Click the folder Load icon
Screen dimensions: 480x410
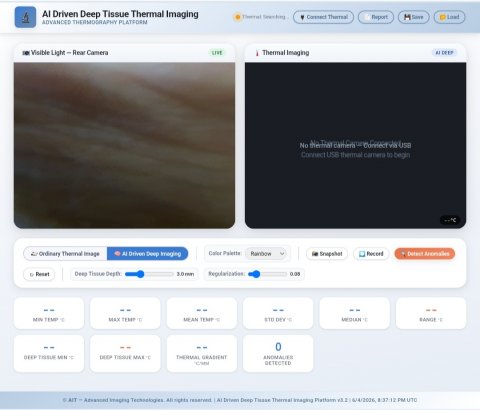tap(443, 17)
